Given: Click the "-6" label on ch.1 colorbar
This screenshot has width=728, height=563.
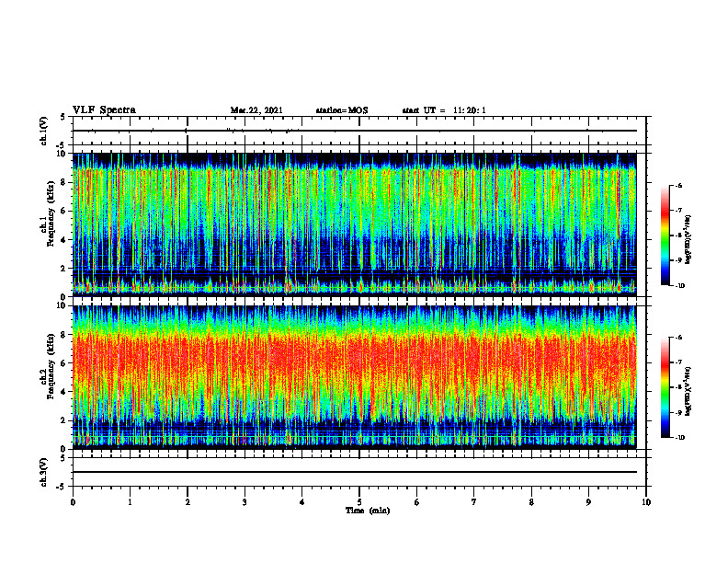Looking at the screenshot, I should [x=678, y=186].
